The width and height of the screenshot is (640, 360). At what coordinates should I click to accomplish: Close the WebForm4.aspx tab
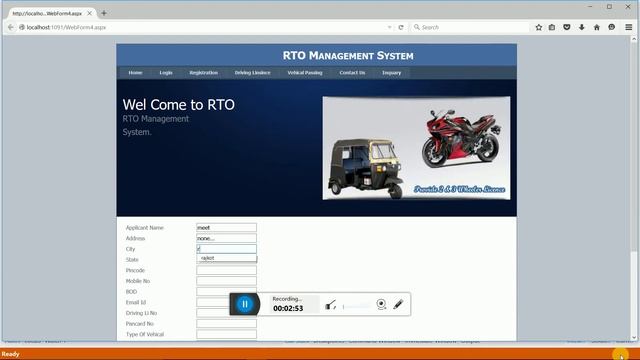pos(89,13)
